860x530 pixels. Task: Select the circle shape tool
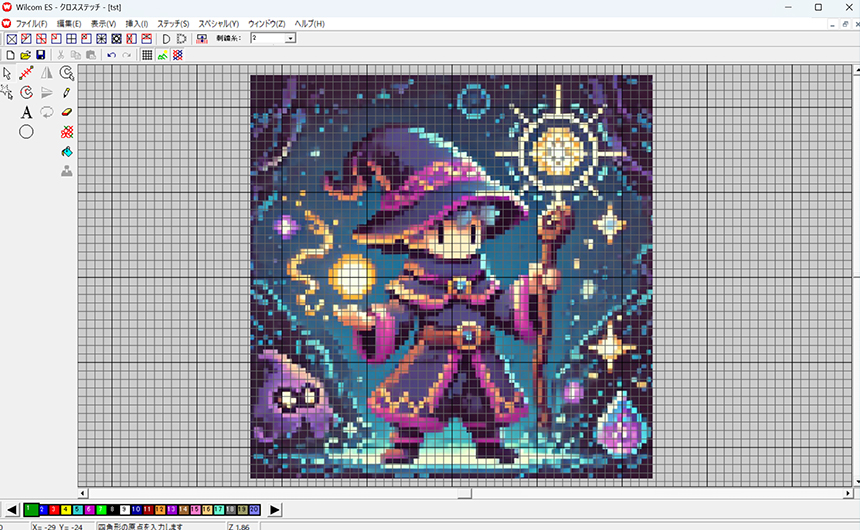point(27,131)
